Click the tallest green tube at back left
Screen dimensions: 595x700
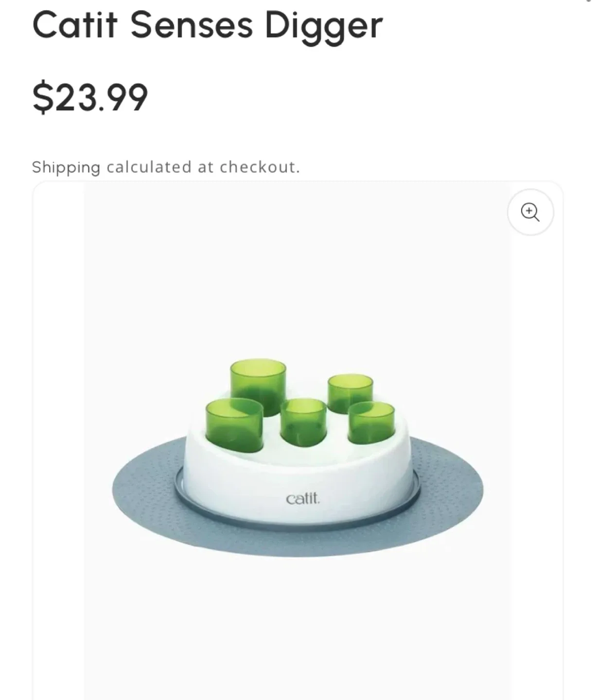coord(258,385)
